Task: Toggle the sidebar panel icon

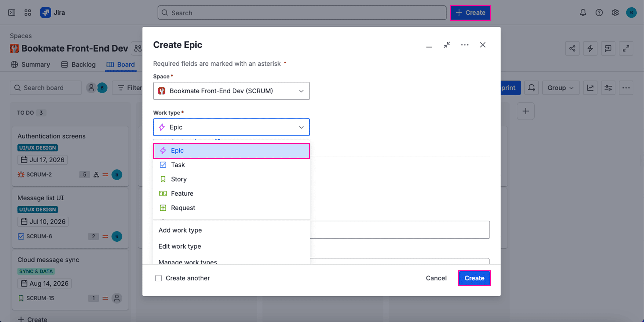Action: point(12,13)
